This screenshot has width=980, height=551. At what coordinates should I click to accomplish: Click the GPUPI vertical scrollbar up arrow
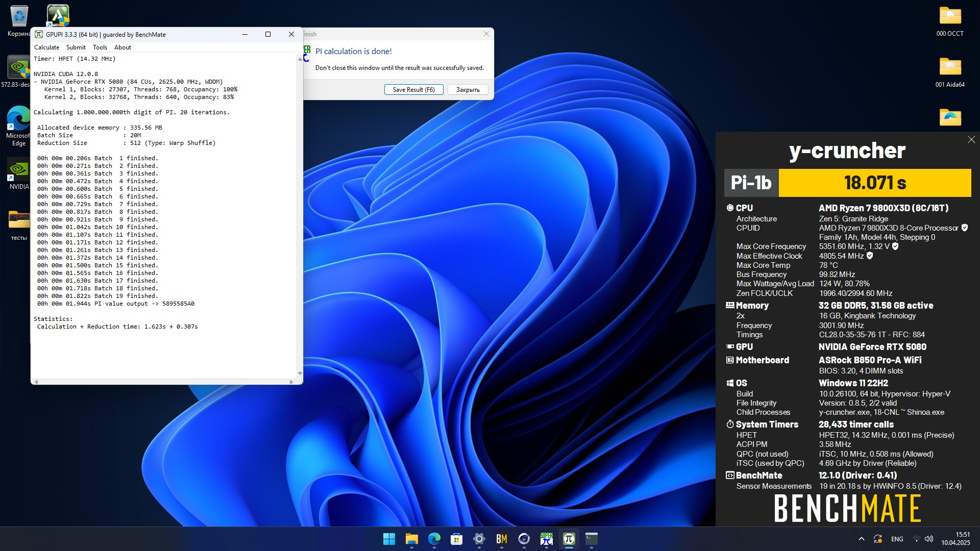[300, 59]
